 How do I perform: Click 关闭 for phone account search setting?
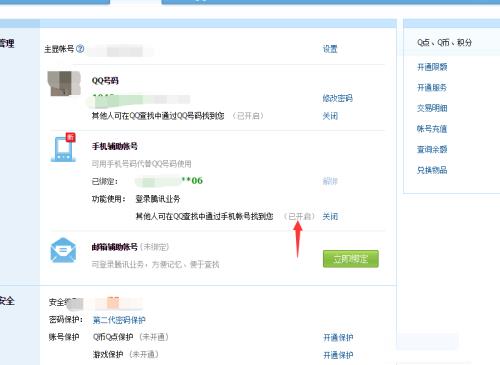click(x=330, y=216)
